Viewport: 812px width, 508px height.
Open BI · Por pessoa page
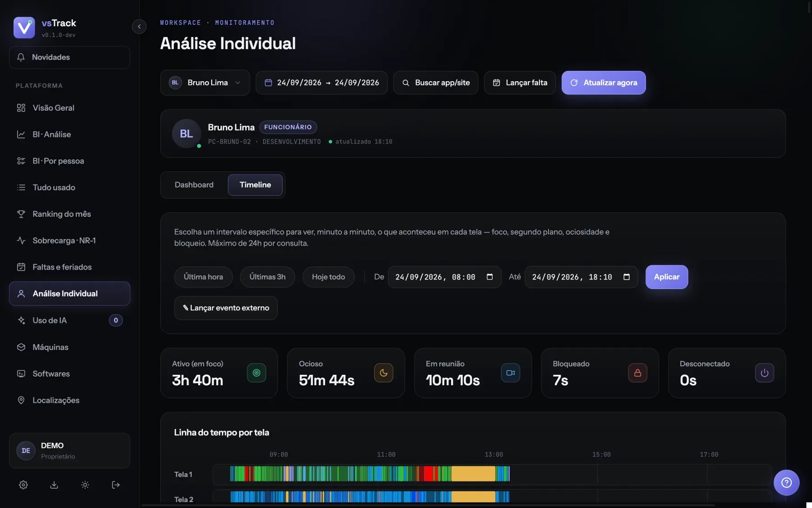click(x=69, y=161)
